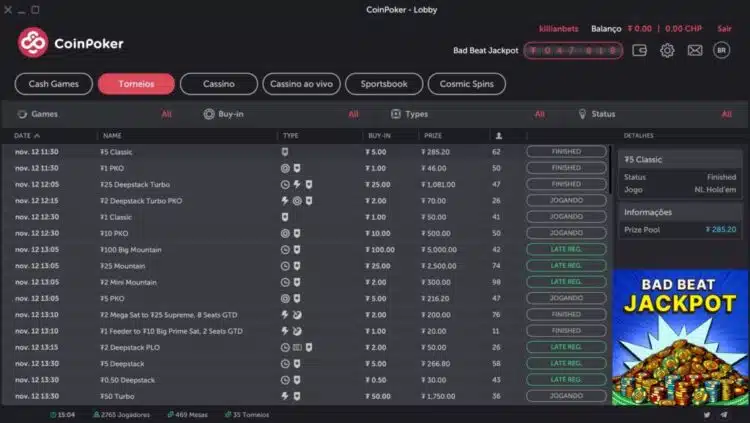
Task: Switch to the Cash Games tab
Action: 54,84
